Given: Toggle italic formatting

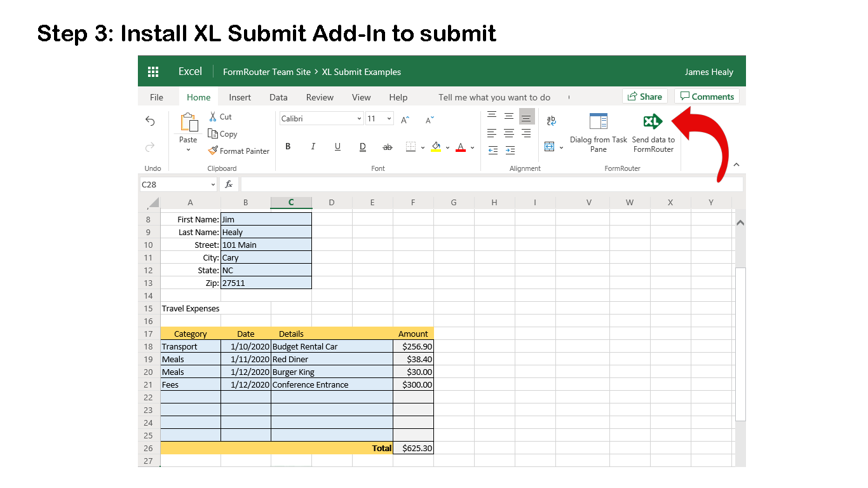Looking at the screenshot, I should click(313, 147).
